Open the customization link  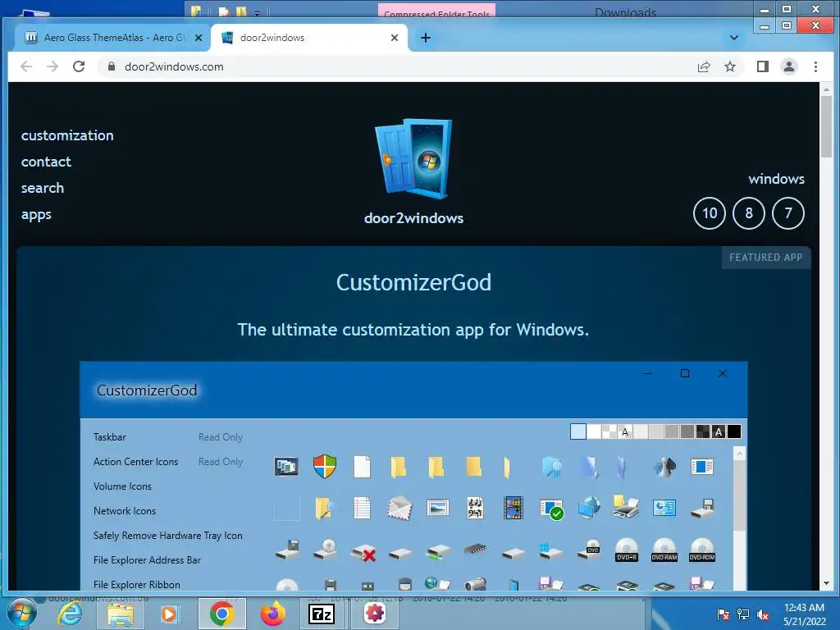coord(67,135)
